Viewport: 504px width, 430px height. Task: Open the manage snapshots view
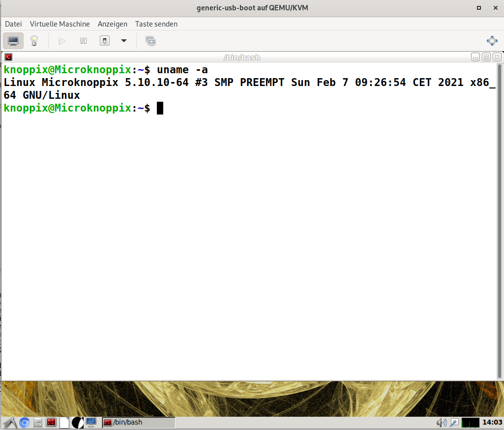click(x=150, y=41)
